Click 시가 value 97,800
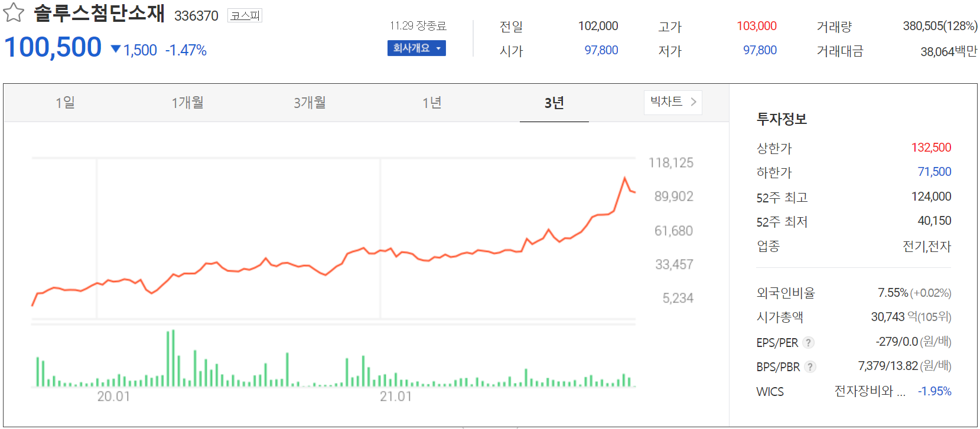 pyautogui.click(x=601, y=50)
